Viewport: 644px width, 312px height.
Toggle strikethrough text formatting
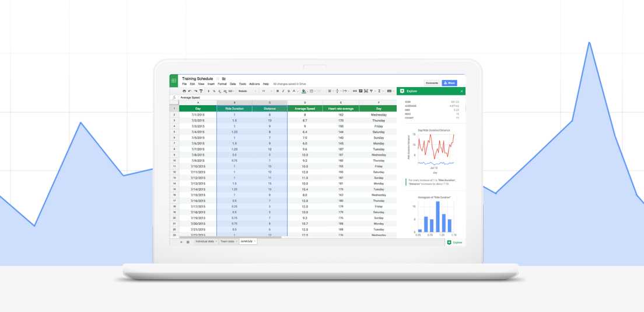(288, 91)
